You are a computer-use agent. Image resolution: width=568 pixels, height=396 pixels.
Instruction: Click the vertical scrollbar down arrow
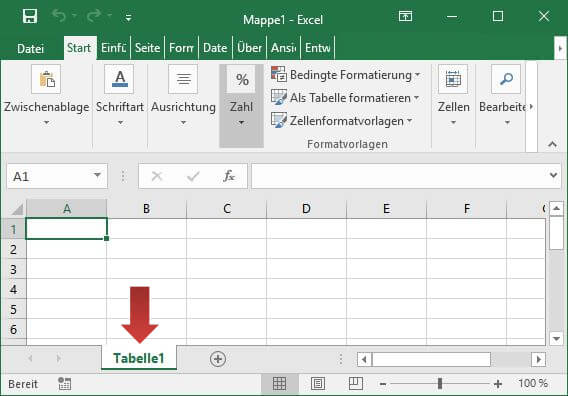556,339
